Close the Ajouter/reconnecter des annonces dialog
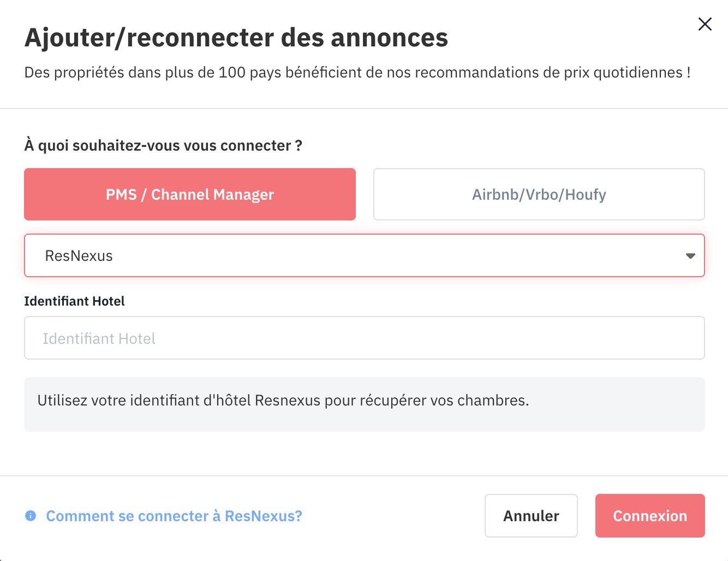The width and height of the screenshot is (728, 561). point(705,24)
